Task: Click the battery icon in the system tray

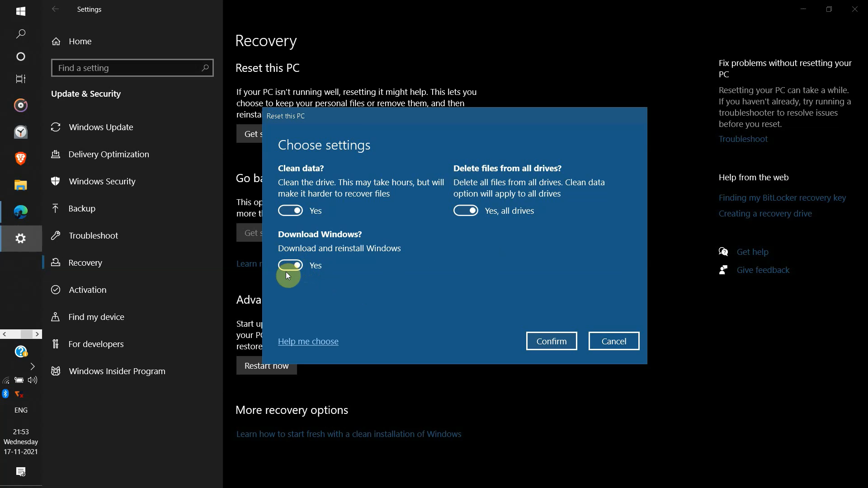Action: (19, 380)
